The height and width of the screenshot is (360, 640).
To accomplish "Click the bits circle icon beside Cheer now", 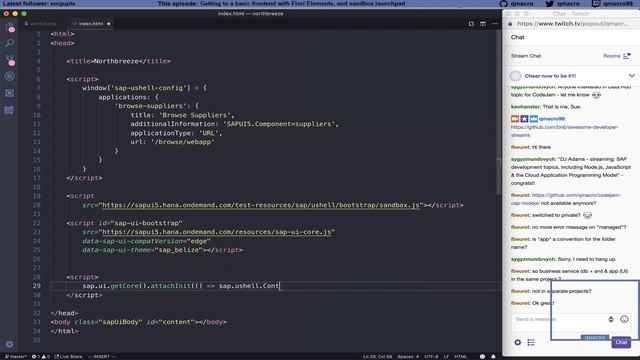I will coord(516,76).
